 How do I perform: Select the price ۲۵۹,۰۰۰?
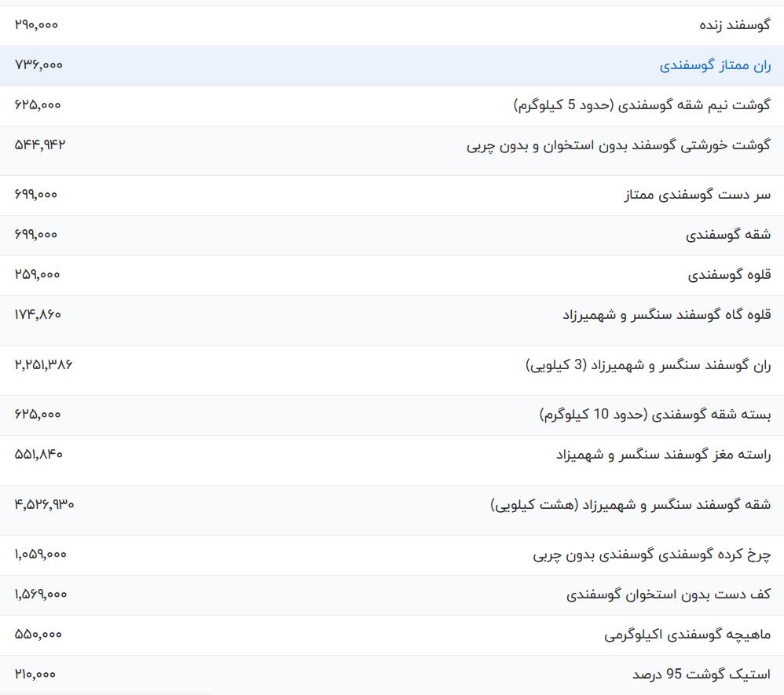coord(37,275)
